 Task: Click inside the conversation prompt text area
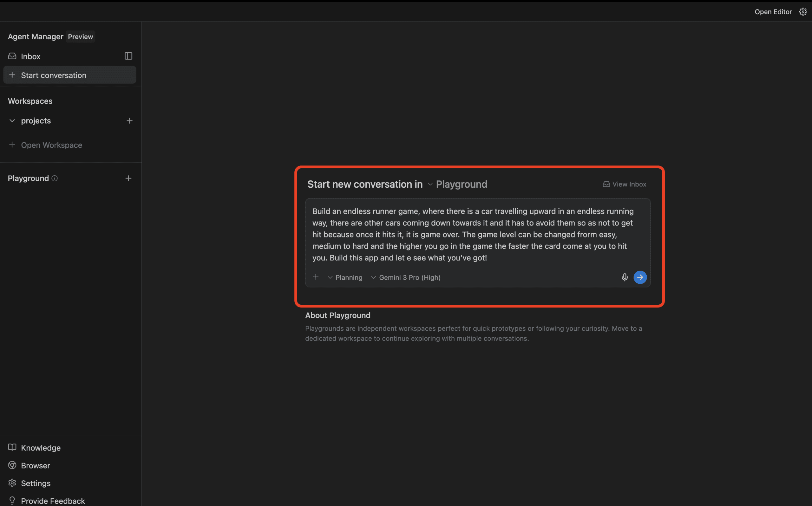coord(475,234)
